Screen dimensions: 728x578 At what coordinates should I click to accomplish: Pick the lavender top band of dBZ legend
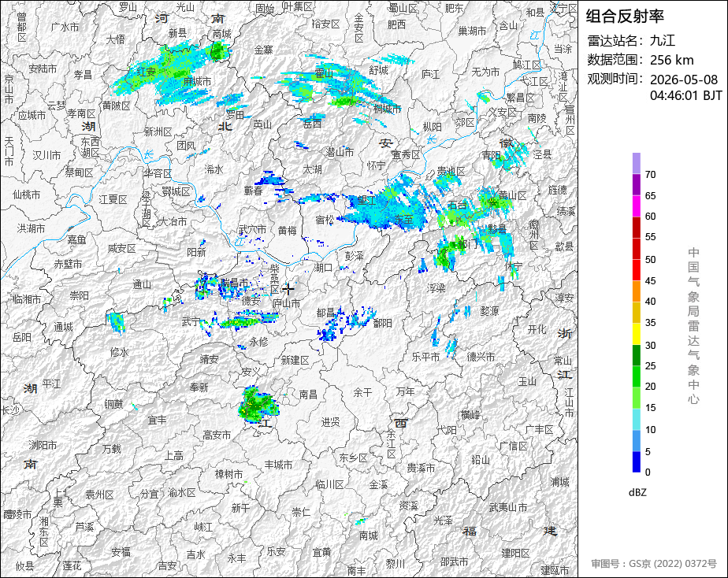click(636, 163)
